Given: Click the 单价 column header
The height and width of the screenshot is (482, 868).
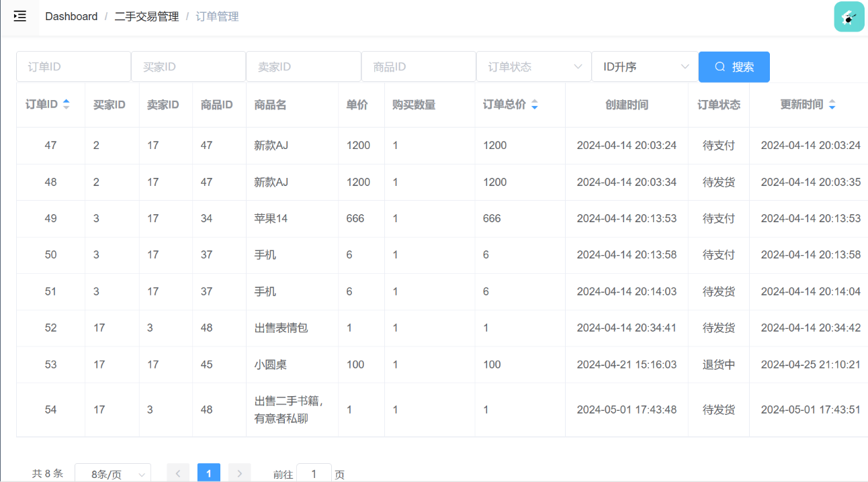Looking at the screenshot, I should [357, 104].
